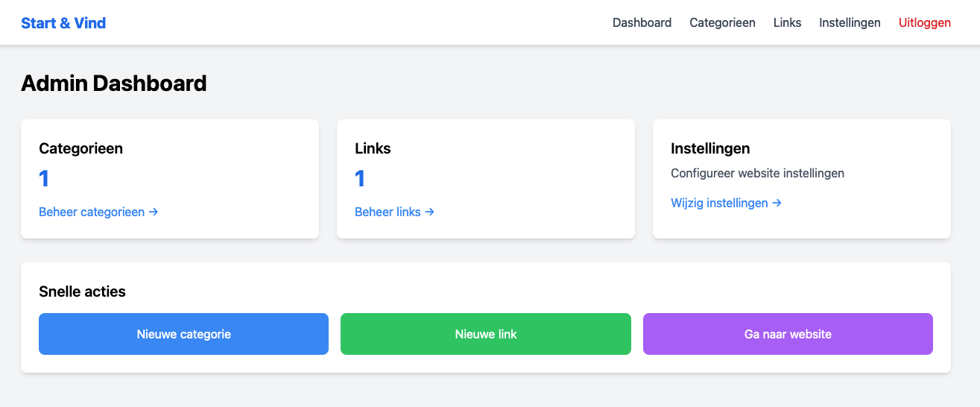The image size is (980, 407).
Task: Click the green Nieuwe link button
Action: (486, 334)
